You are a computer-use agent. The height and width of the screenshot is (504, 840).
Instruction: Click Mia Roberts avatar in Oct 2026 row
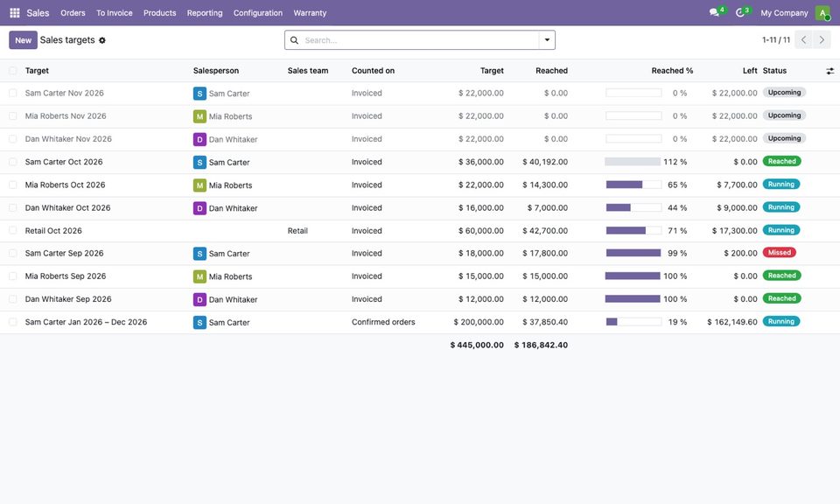click(x=199, y=185)
